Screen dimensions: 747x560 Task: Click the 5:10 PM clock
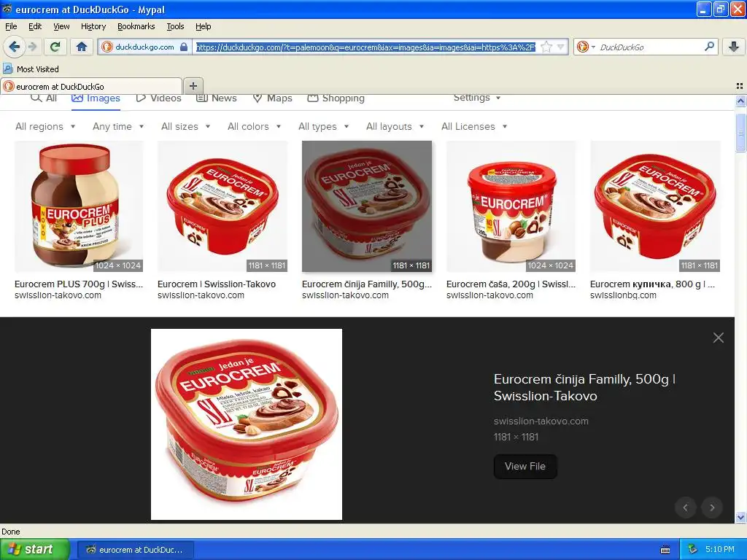[x=720, y=550]
